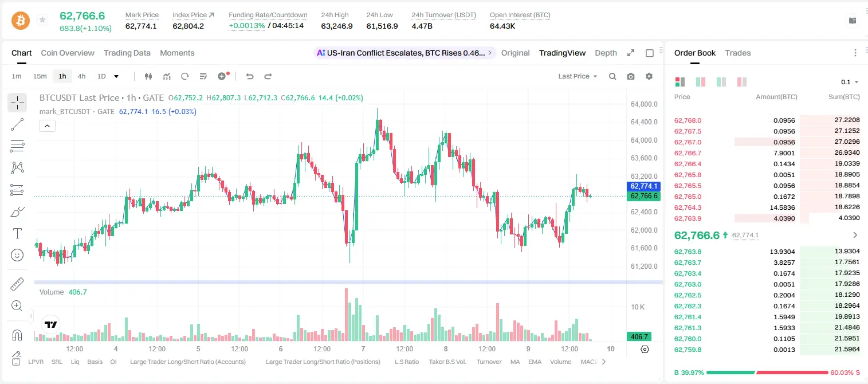The width and height of the screenshot is (868, 384).
Task: Select the crosshair cursor tool
Action: click(17, 103)
